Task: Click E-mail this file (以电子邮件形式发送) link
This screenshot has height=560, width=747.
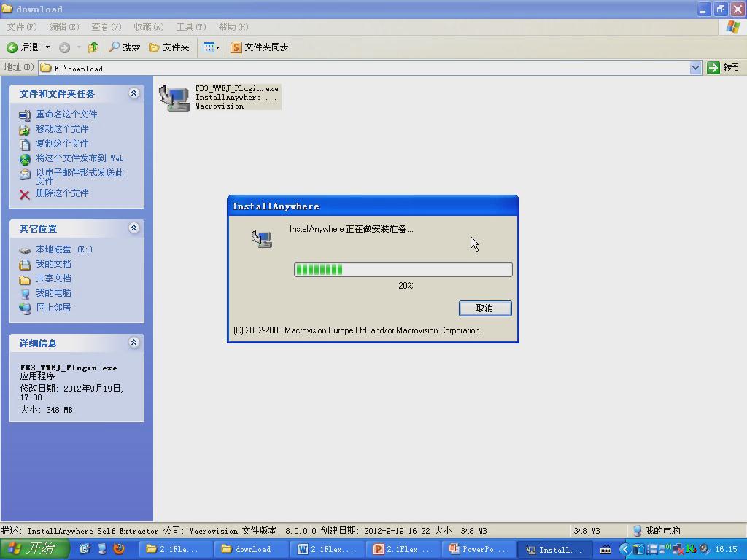Action: tap(80, 176)
